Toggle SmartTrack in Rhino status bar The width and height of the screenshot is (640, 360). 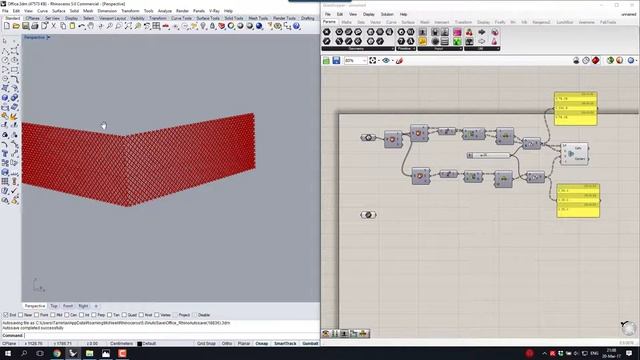click(285, 344)
